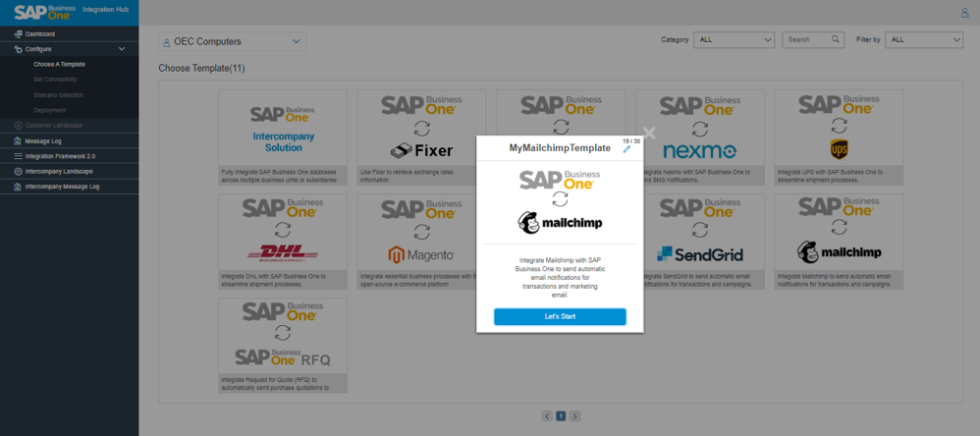
Task: Go to the previous page of templates
Action: (x=547, y=416)
